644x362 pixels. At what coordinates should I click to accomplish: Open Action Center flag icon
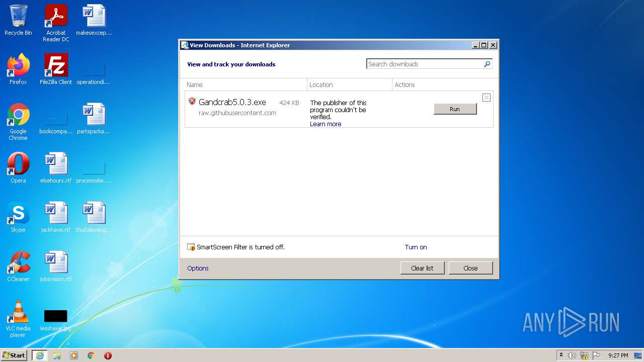tap(596, 355)
